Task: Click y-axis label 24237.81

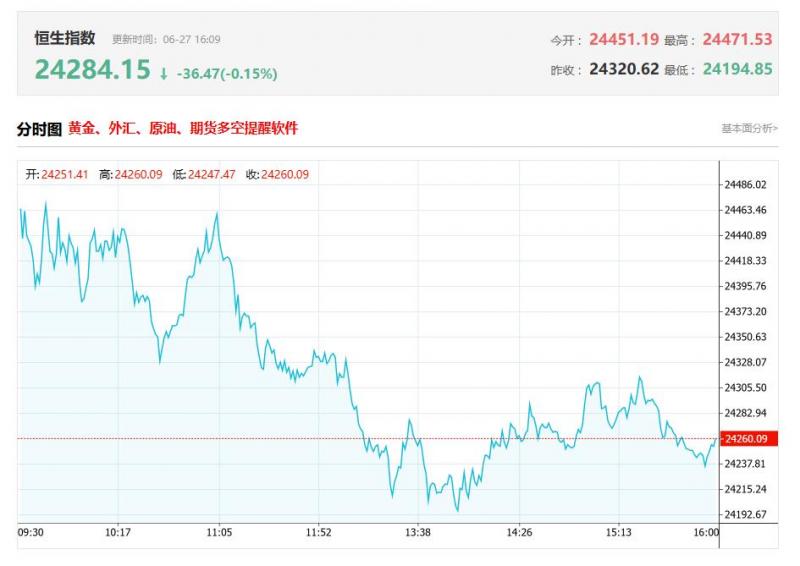Action: click(x=745, y=464)
